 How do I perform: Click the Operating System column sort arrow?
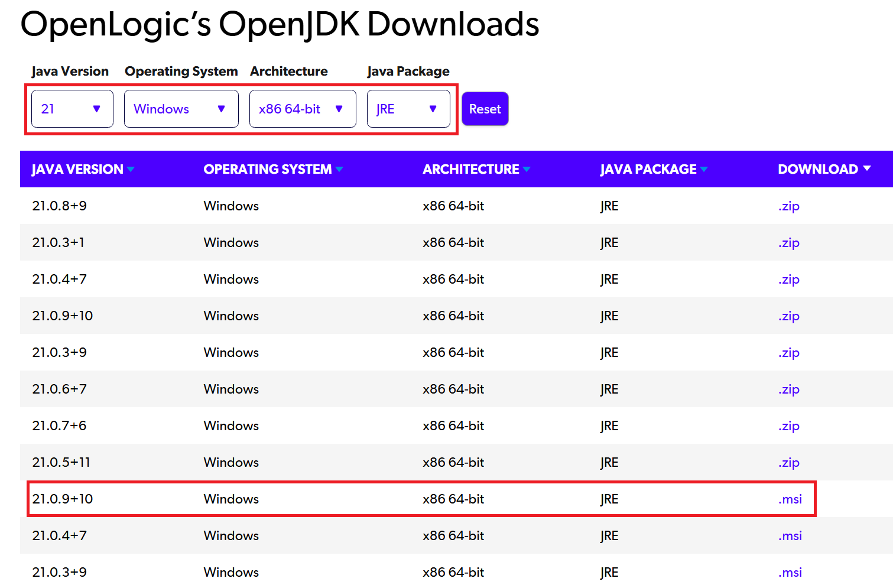tap(339, 170)
